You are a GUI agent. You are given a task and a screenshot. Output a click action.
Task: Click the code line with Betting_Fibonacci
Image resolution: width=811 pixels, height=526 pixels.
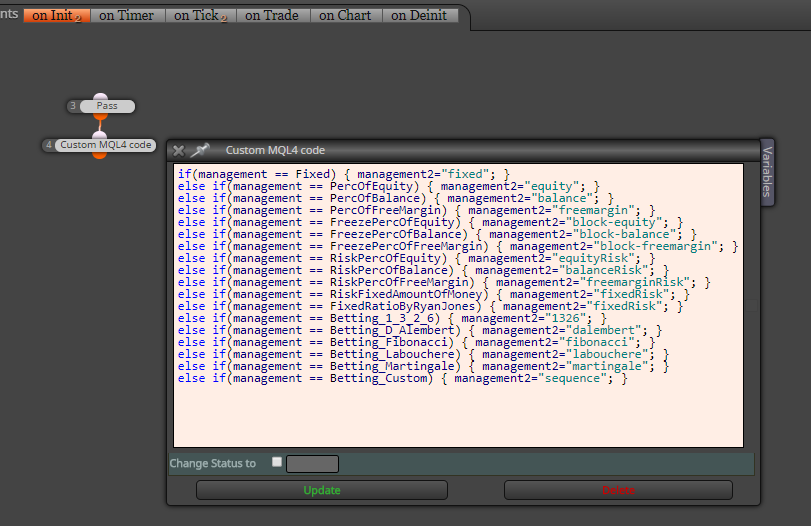tap(417, 342)
